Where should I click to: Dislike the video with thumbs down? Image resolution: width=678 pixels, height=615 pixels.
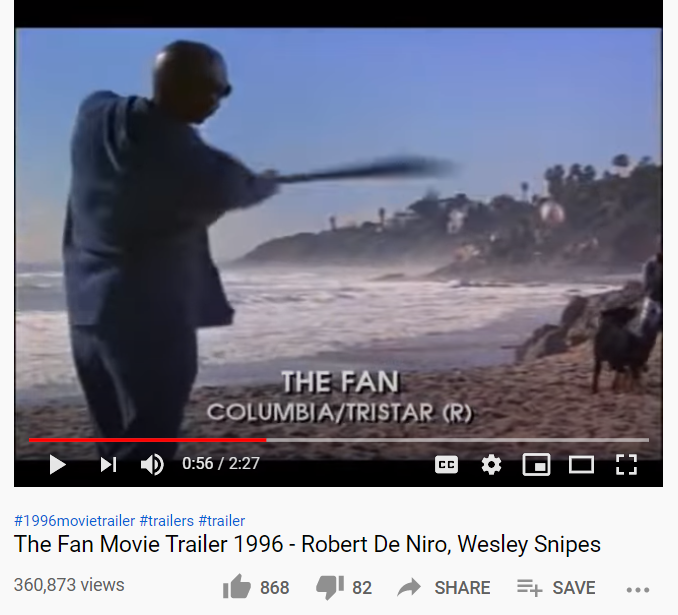point(330,588)
